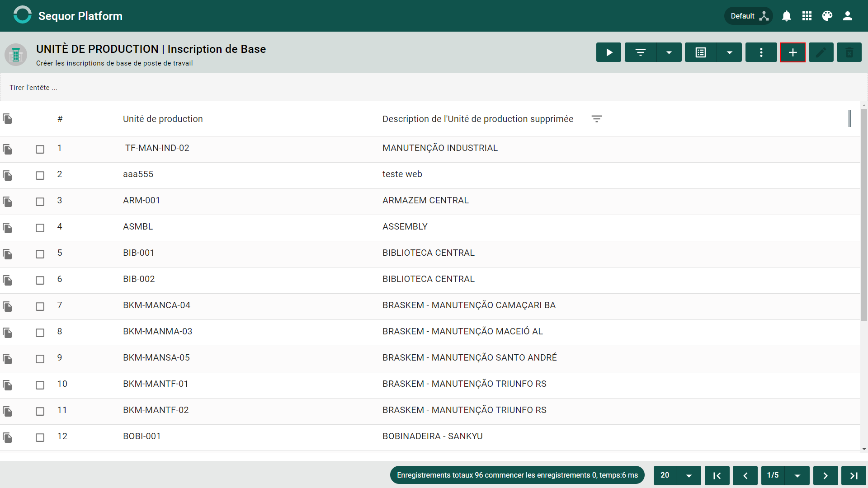Click the play/execute toolbar button

coord(609,52)
